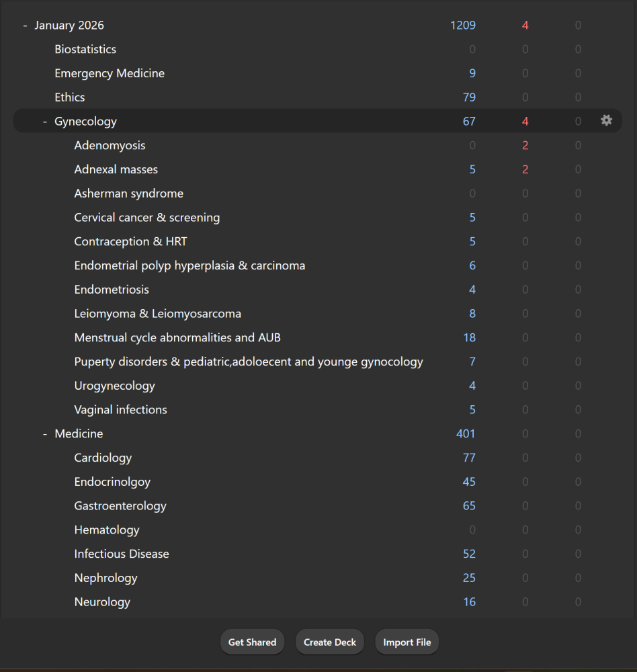Image resolution: width=637 pixels, height=672 pixels.
Task: Open the Adenomyosis subdeck
Action: pos(110,146)
